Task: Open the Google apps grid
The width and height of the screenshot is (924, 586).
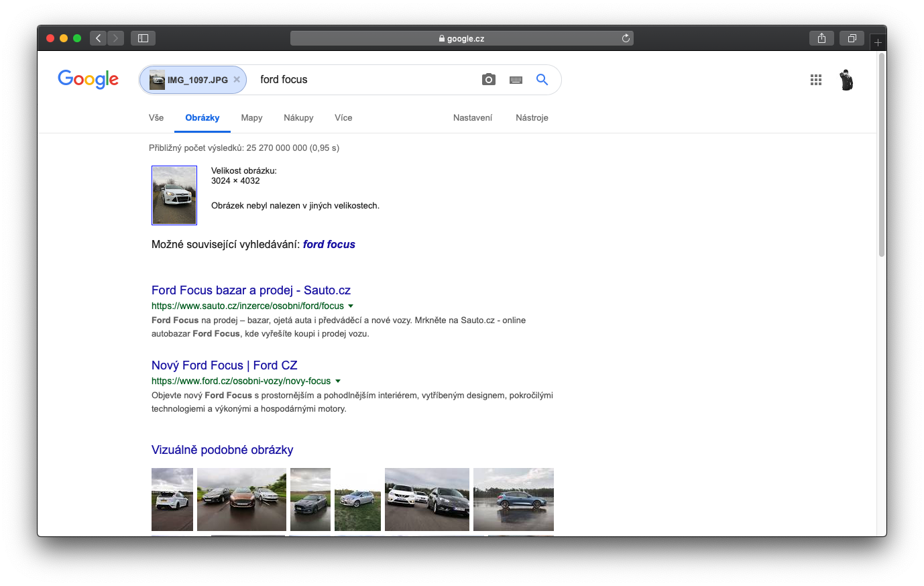Action: click(x=816, y=80)
